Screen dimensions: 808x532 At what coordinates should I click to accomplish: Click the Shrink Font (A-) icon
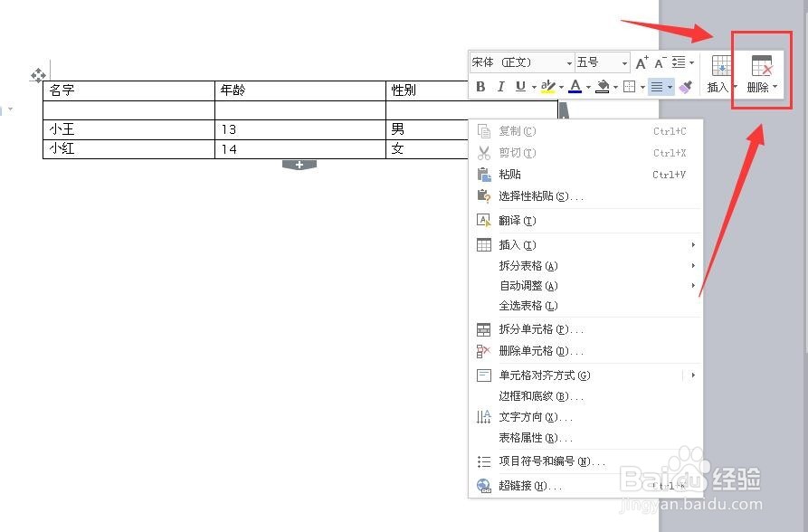(x=659, y=62)
